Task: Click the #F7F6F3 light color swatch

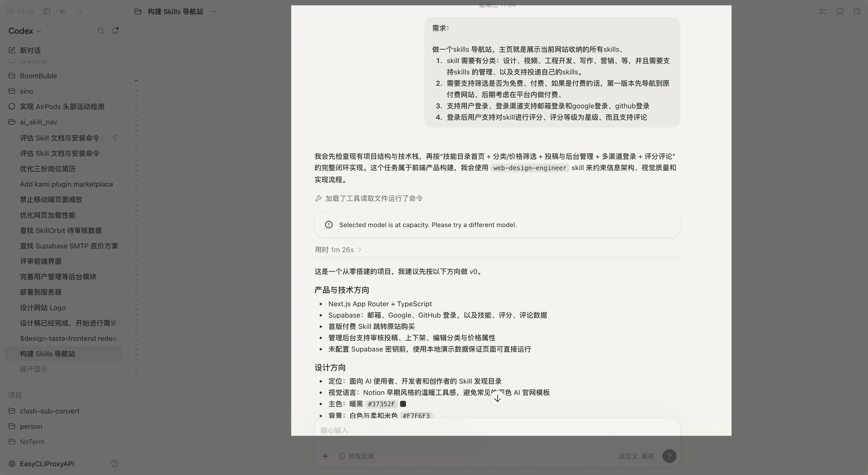Action: [x=438, y=416]
